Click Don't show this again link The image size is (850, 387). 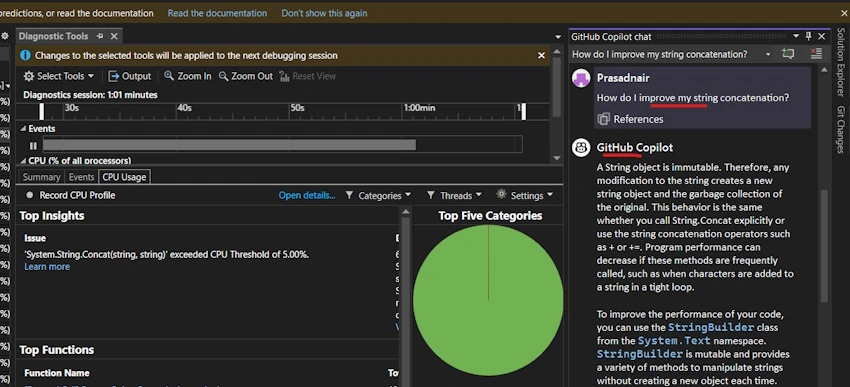324,13
